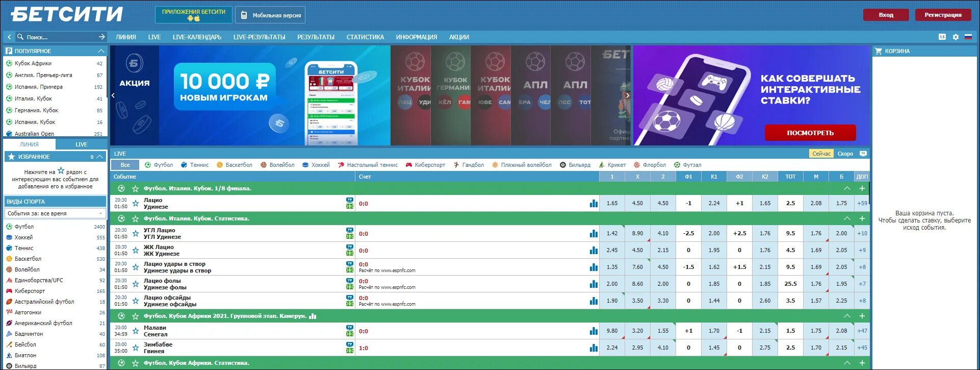Open odds format 1.5 icon

point(942,37)
